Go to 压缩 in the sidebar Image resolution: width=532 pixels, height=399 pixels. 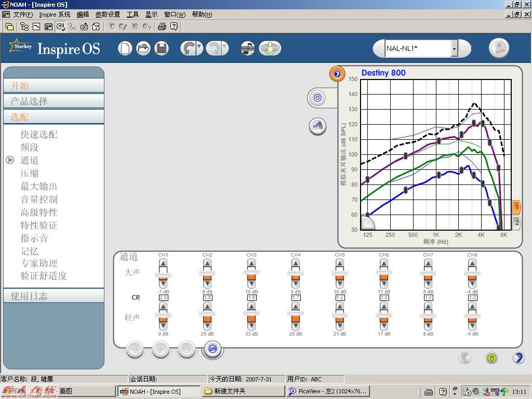pos(30,174)
